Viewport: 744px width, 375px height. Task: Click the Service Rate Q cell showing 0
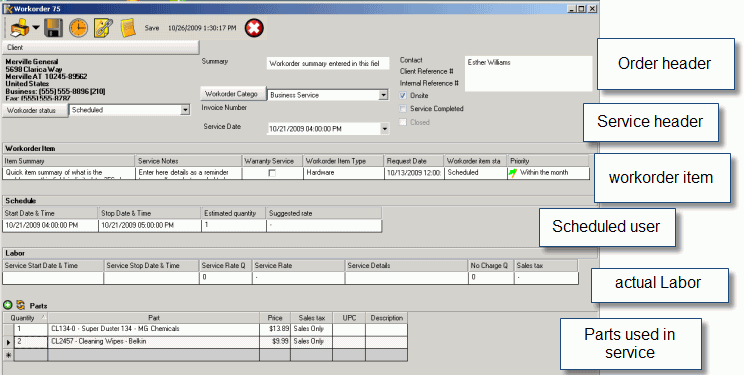pos(225,278)
